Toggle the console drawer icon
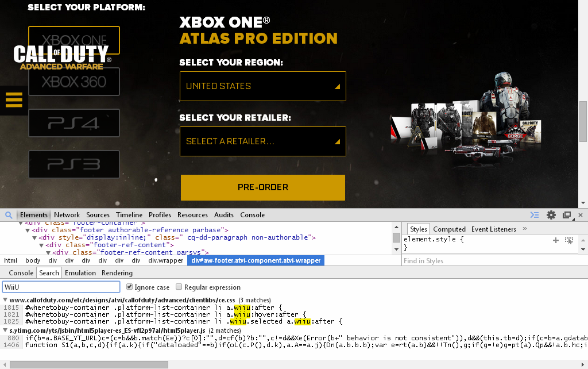 [535, 215]
